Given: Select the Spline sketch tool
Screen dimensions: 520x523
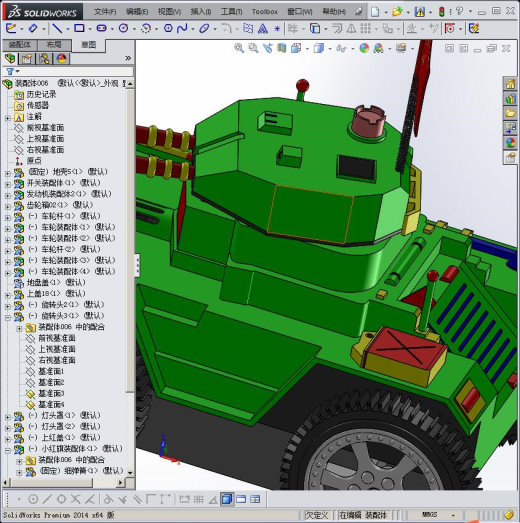Looking at the screenshot, I should (x=182, y=28).
